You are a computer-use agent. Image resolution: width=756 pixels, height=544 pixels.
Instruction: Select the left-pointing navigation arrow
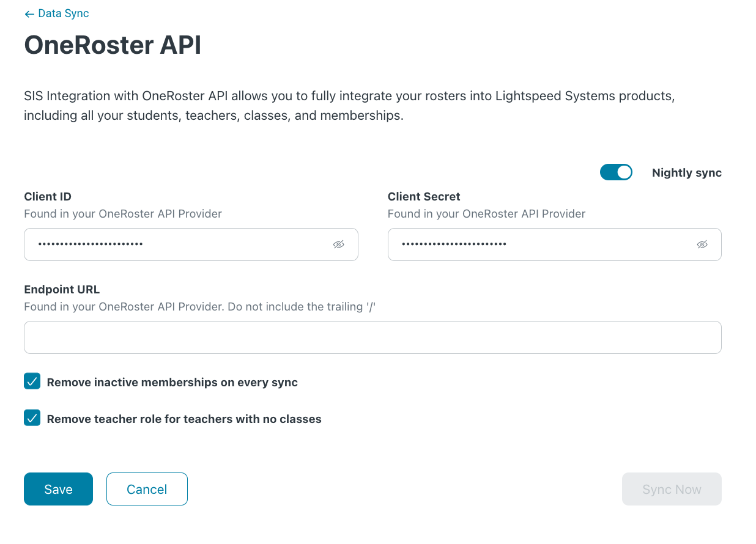[x=29, y=13]
